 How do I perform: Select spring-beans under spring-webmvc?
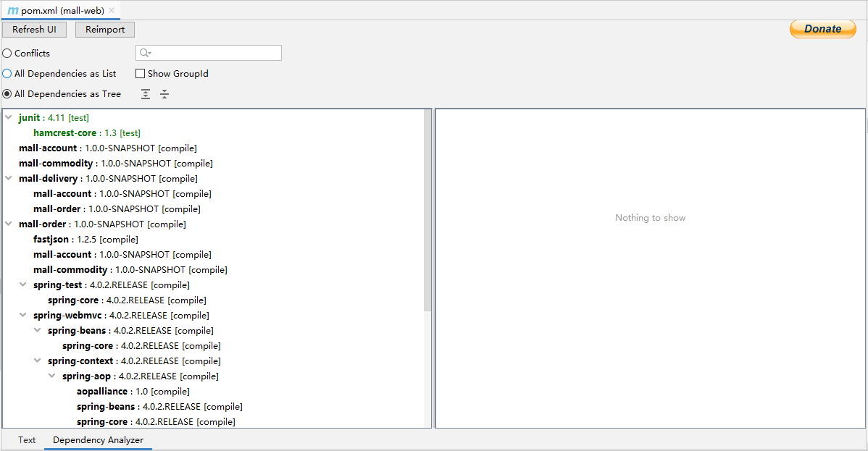click(x=130, y=331)
